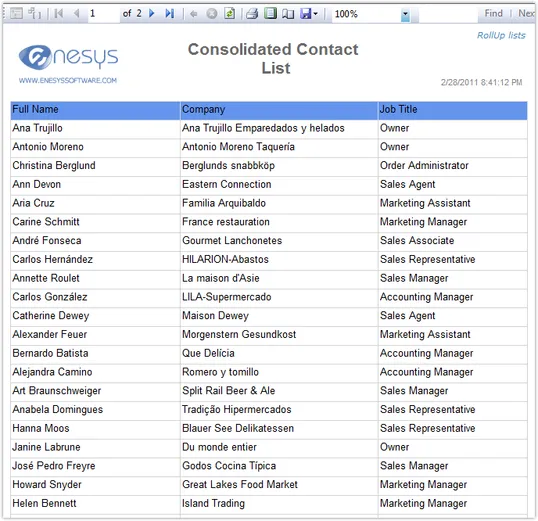
Task: Select the Order Administrator cell
Action: 453,166
